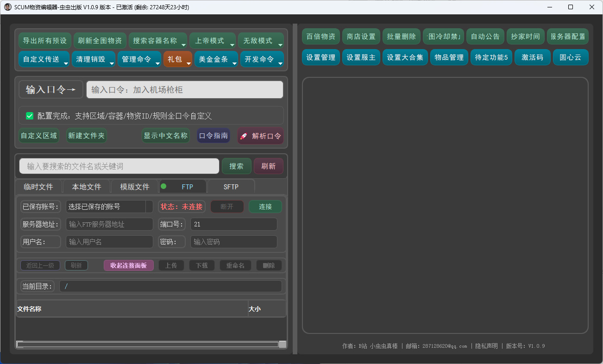
Task: Click the 设置管理 button
Action: point(321,57)
